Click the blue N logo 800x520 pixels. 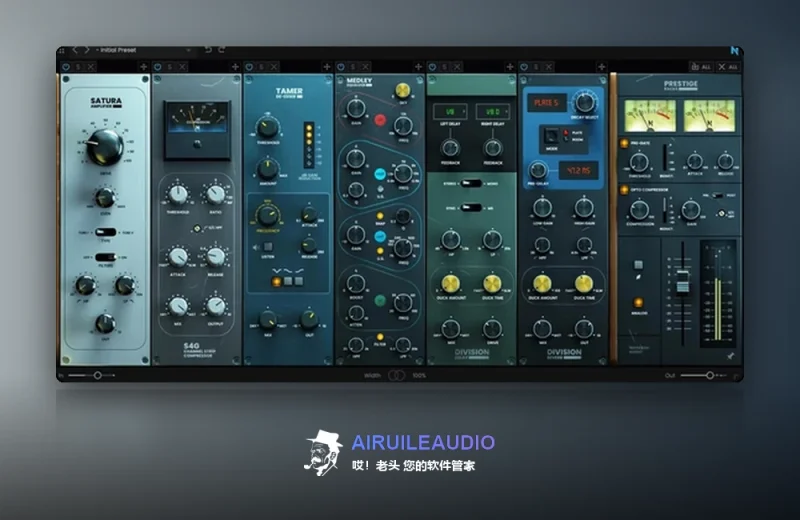pos(735,51)
